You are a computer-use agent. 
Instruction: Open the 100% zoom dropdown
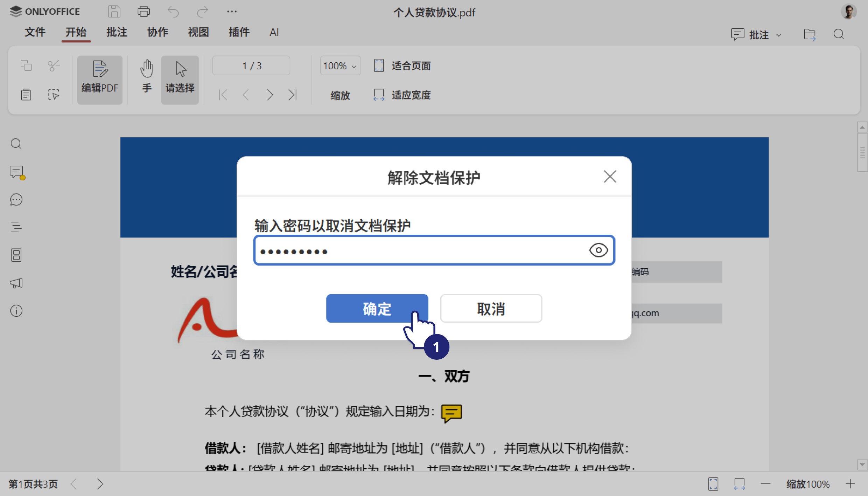(x=340, y=66)
